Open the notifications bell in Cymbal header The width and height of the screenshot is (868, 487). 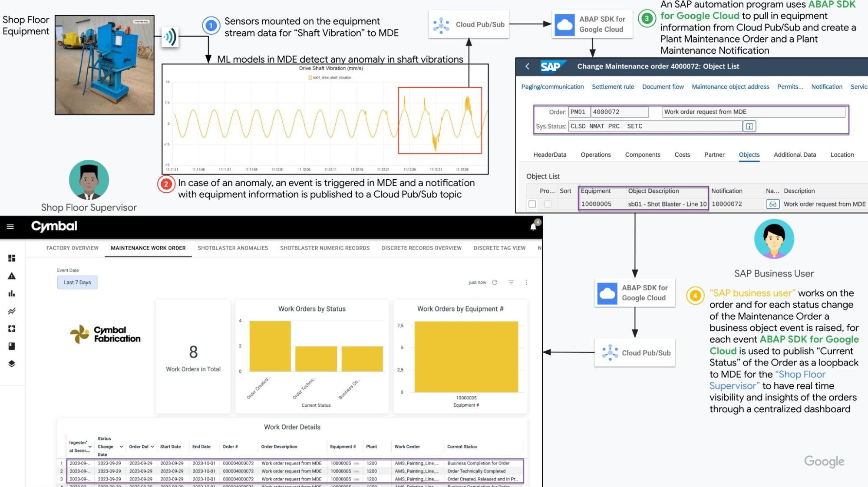click(x=533, y=227)
